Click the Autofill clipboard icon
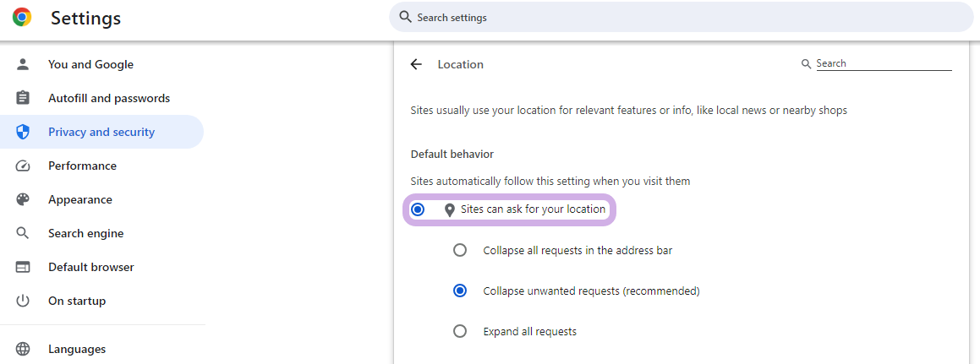Viewport: 980px width, 364px height. click(x=23, y=98)
